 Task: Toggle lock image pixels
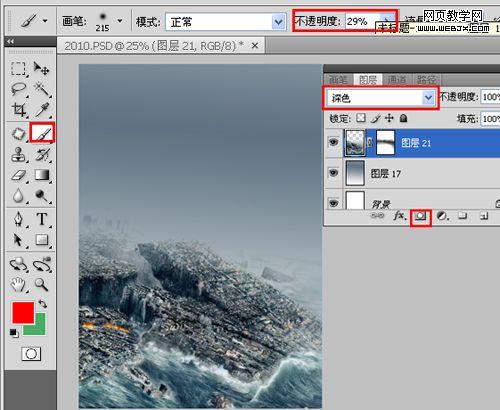[376, 118]
